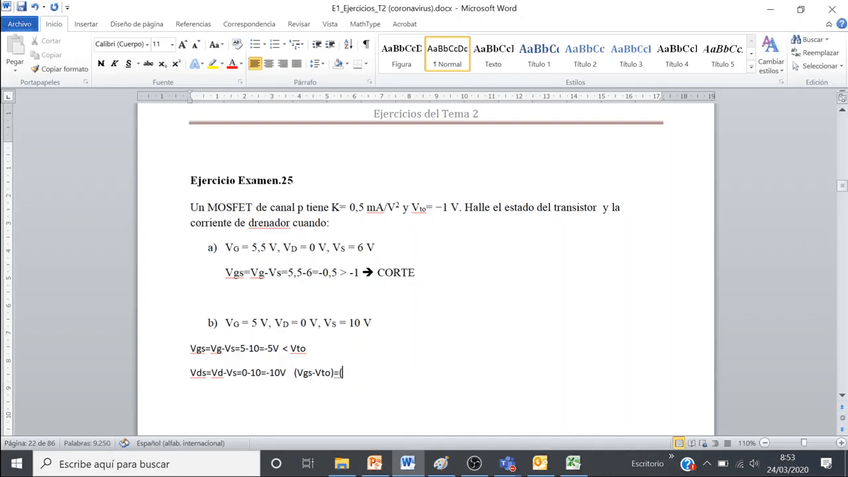Image resolution: width=848 pixels, height=477 pixels.
Task: Open the Revisar tab
Action: [299, 24]
